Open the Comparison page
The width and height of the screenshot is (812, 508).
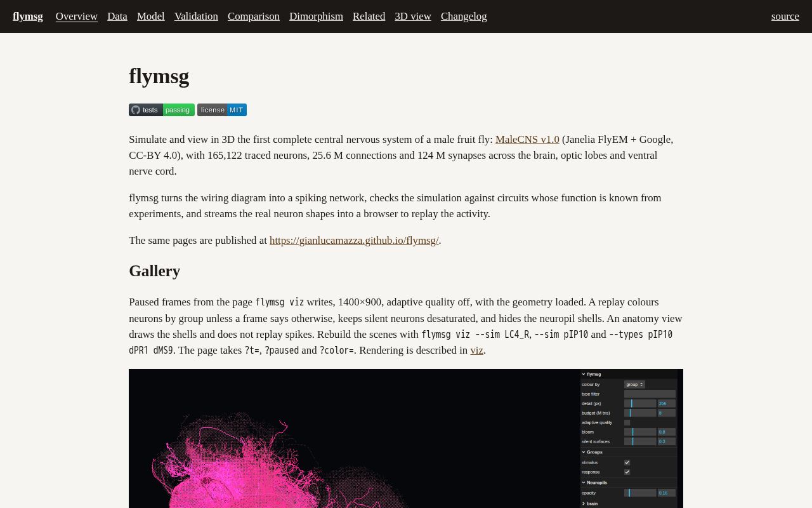254,17
